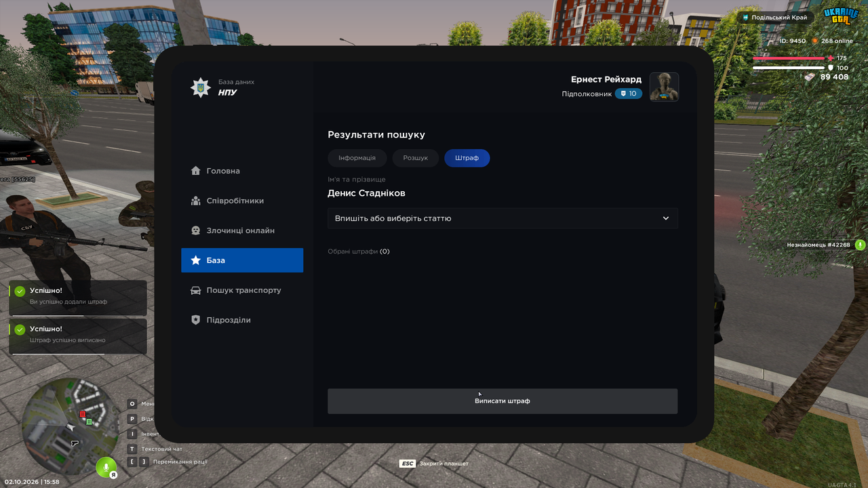This screenshot has width=868, height=488.
Task: Click the green mic icon beside Незнайомець #42268
Action: [860, 245]
